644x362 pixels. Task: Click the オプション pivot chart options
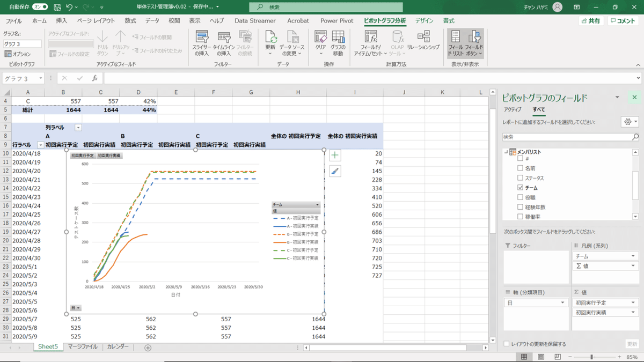pyautogui.click(x=18, y=54)
